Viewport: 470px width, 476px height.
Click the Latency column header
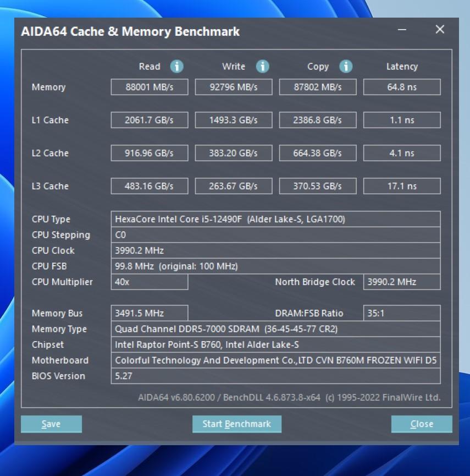402,67
